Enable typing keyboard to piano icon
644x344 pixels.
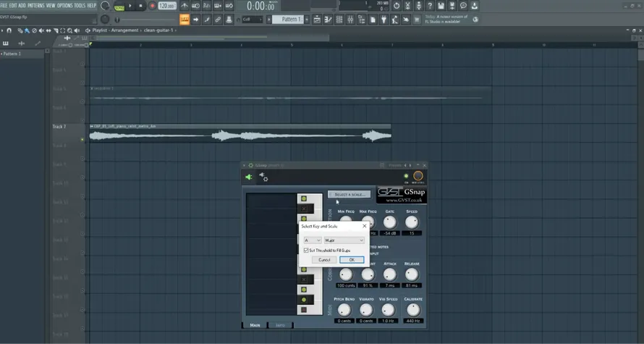(x=185, y=20)
